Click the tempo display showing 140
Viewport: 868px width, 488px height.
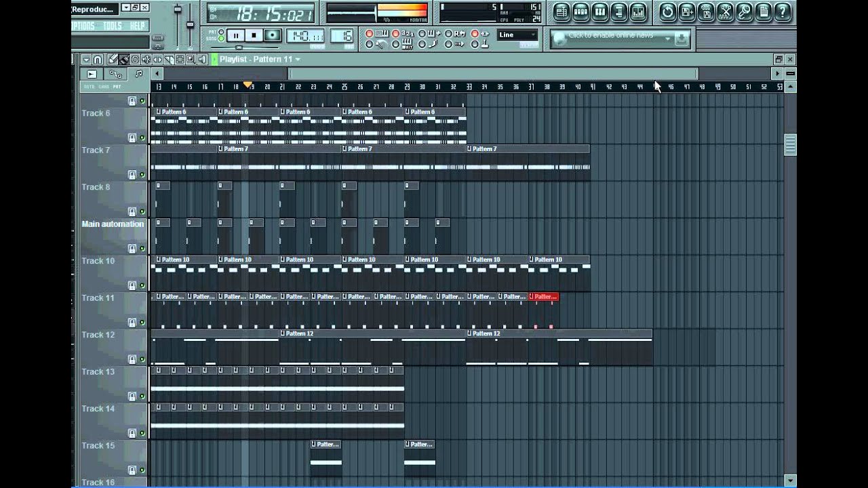pyautogui.click(x=307, y=36)
